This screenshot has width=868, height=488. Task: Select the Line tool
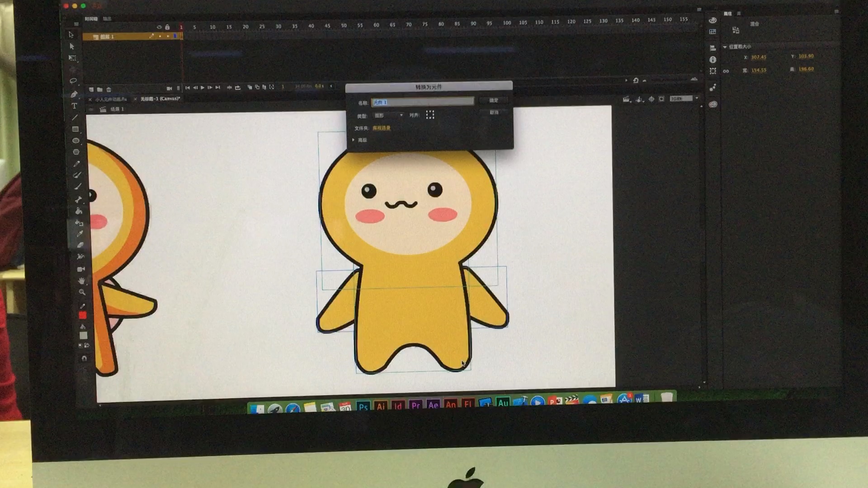point(75,117)
